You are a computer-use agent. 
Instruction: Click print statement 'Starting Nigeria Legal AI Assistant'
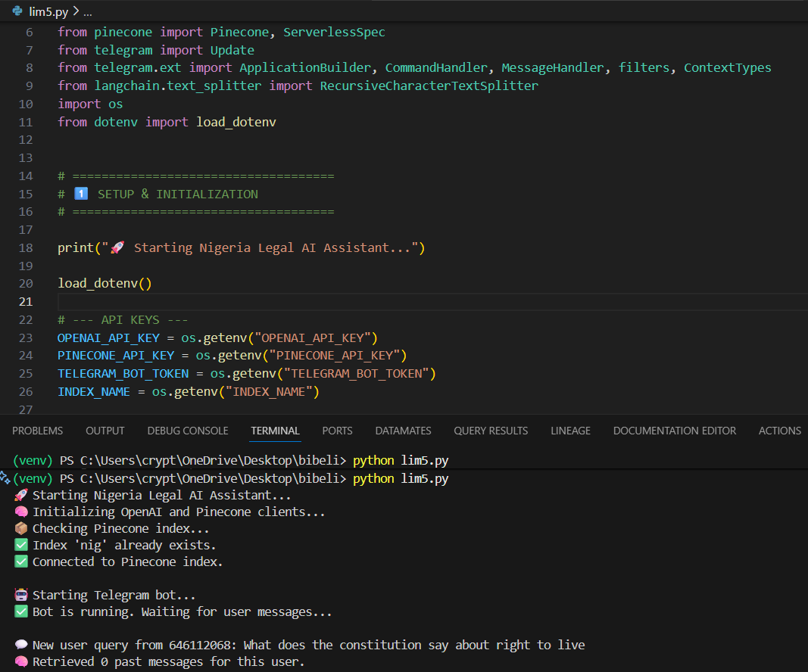[241, 247]
